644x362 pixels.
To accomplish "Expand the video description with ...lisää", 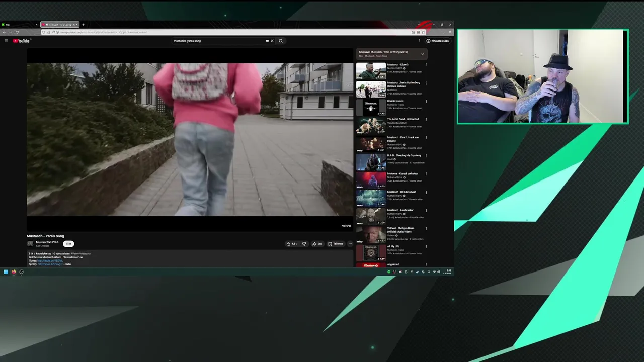I will pos(68,264).
